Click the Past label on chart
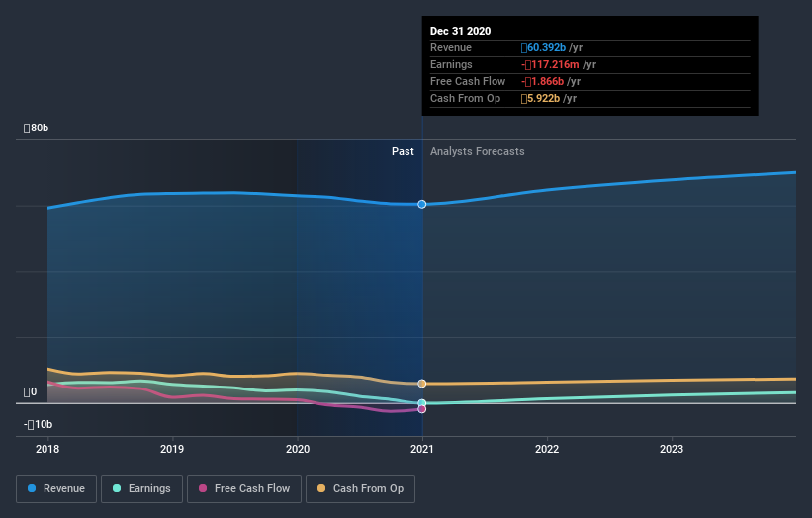 (403, 151)
